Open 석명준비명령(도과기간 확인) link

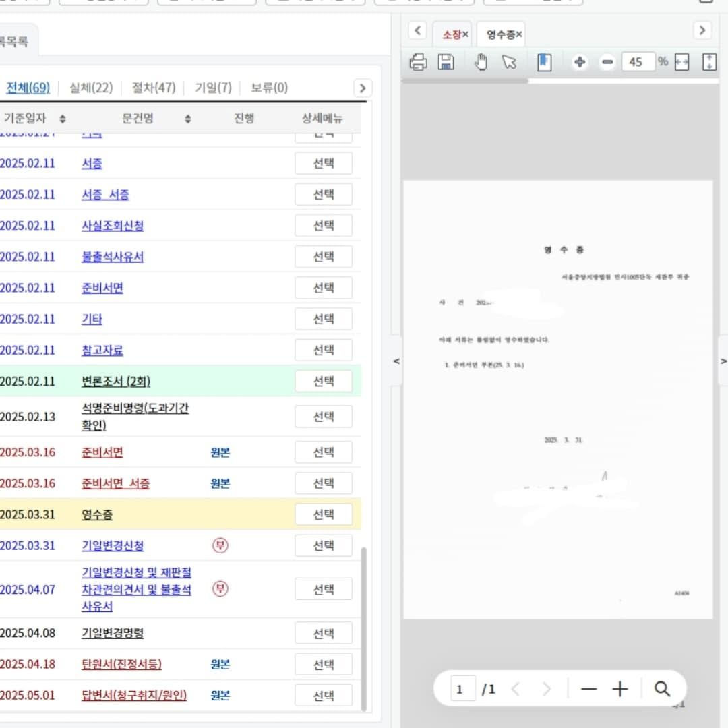pyautogui.click(x=135, y=417)
